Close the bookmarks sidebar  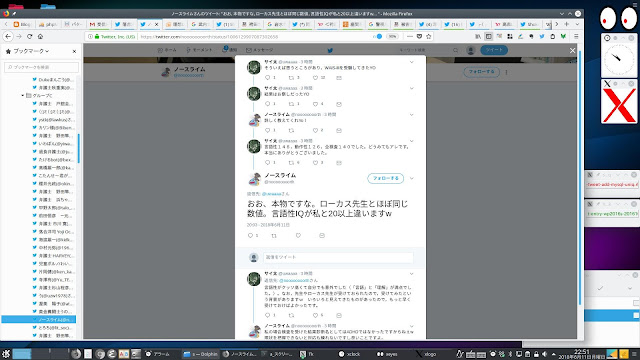click(74, 51)
